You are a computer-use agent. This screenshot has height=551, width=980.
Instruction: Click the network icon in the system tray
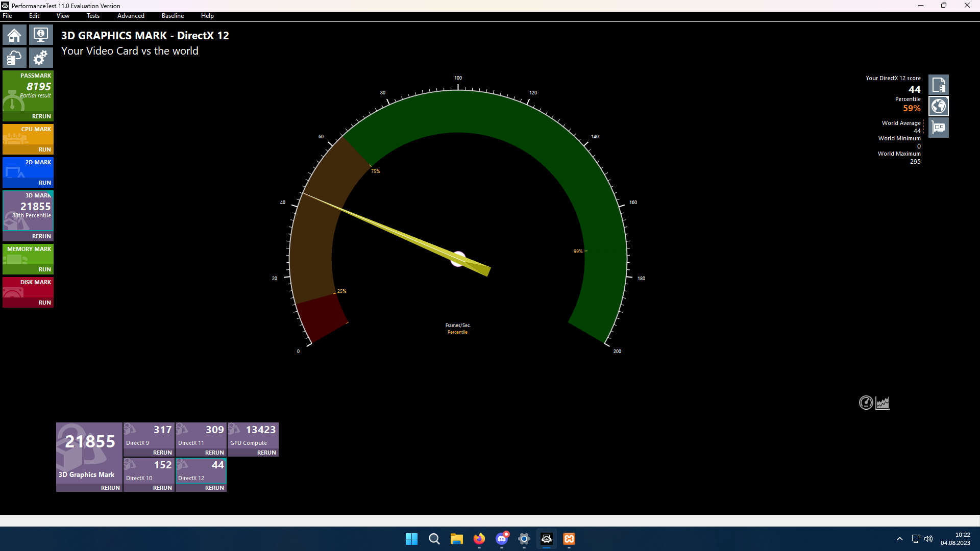(916, 539)
